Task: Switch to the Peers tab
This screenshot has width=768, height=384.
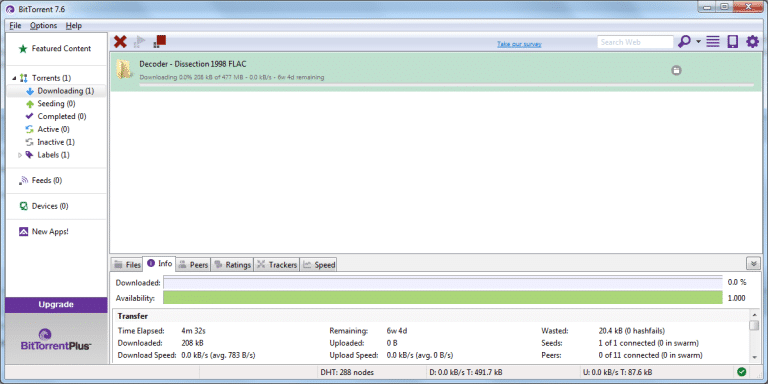Action: [x=193, y=264]
